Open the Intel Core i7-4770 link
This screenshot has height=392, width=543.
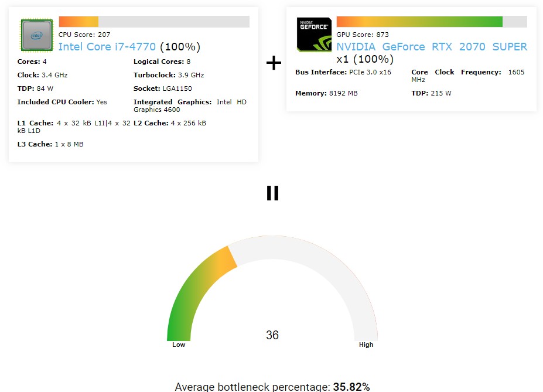[x=107, y=47]
